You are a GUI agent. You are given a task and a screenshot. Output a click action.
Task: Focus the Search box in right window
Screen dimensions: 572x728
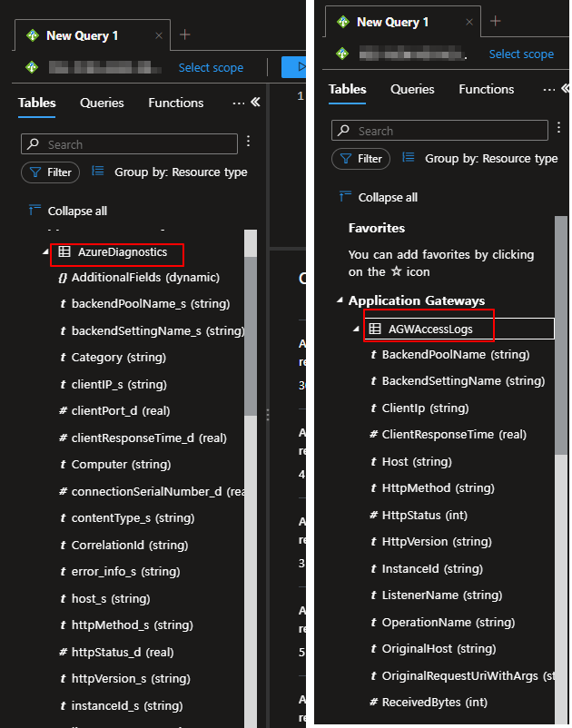439,131
